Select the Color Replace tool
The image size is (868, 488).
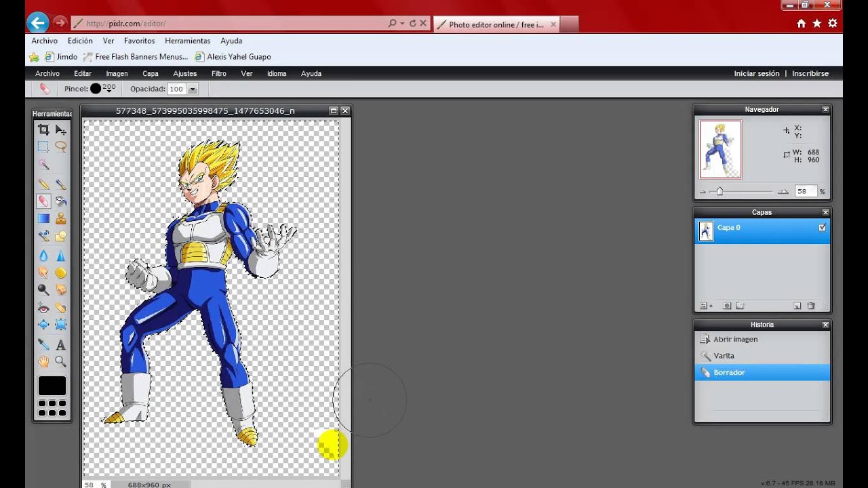[x=43, y=236]
